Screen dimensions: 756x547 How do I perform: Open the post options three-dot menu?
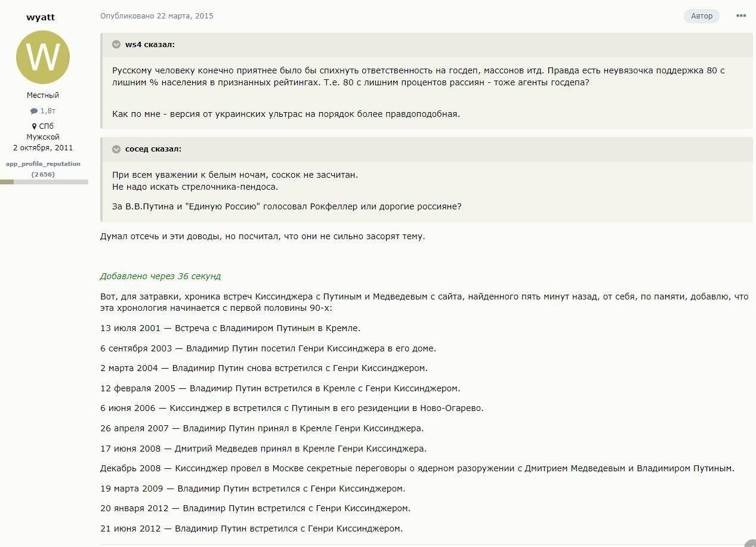click(x=740, y=16)
